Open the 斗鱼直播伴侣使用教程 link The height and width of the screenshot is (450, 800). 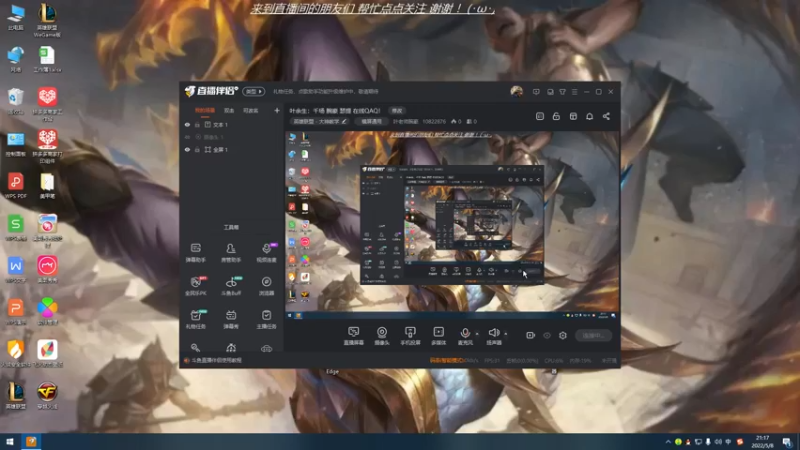coord(216,360)
